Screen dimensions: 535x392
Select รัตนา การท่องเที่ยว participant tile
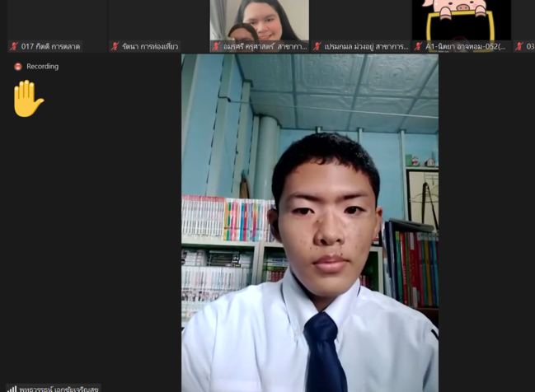point(157,21)
